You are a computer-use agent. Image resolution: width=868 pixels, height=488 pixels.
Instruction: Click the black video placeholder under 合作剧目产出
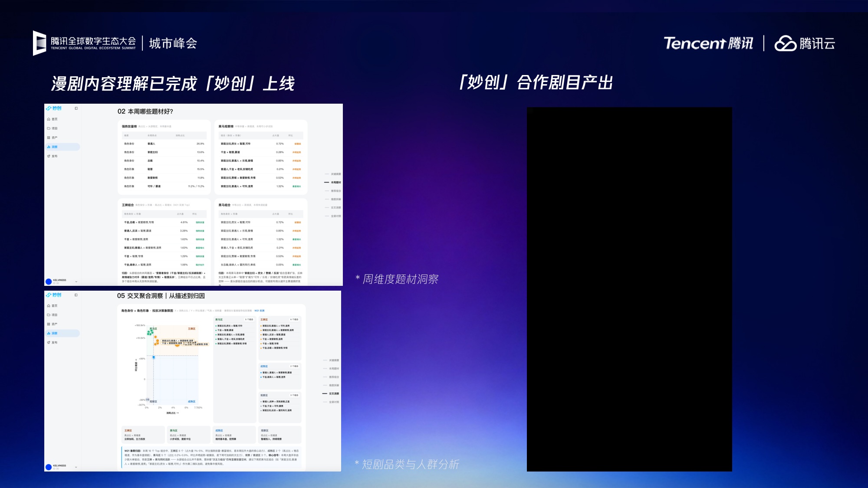(629, 289)
